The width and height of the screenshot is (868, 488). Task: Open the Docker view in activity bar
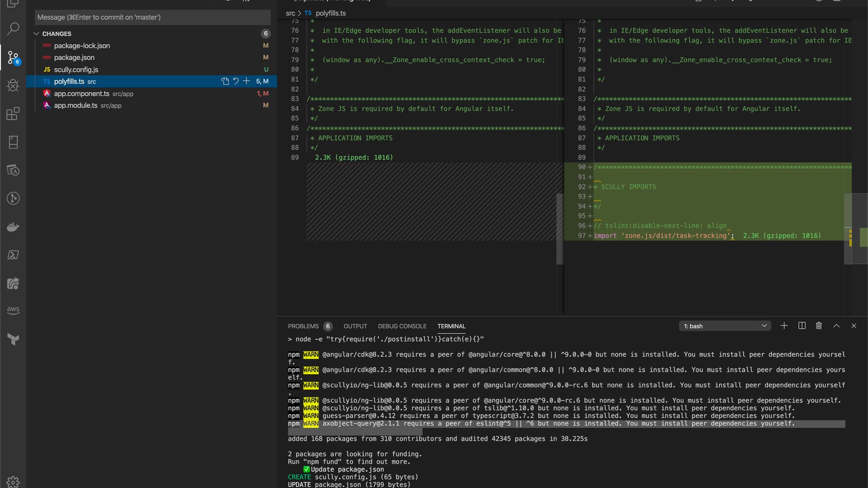point(13,226)
